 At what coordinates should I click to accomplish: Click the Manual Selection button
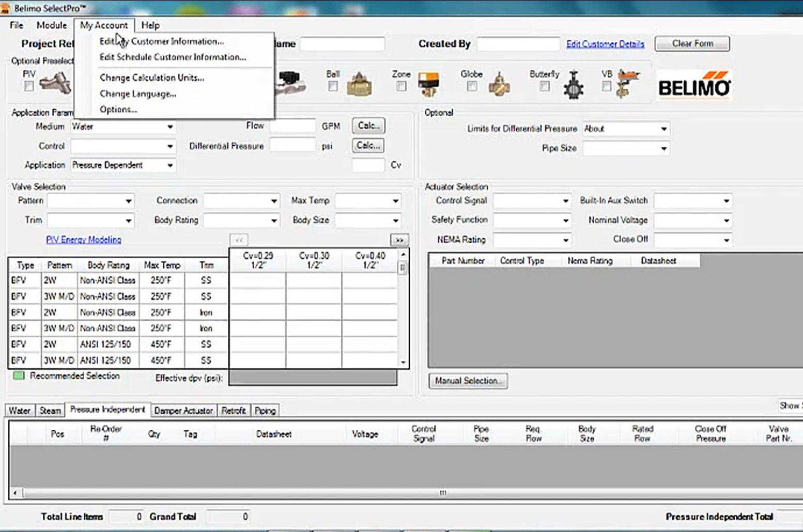(468, 381)
